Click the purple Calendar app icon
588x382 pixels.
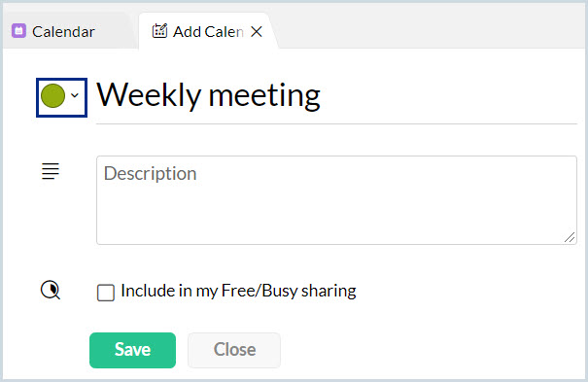point(18,31)
